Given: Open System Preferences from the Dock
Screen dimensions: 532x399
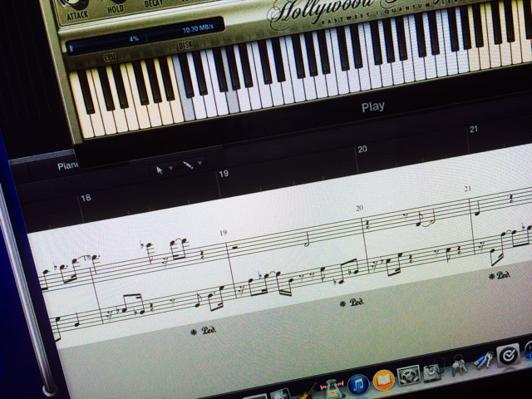Looking at the screenshot, I should click(408, 375).
